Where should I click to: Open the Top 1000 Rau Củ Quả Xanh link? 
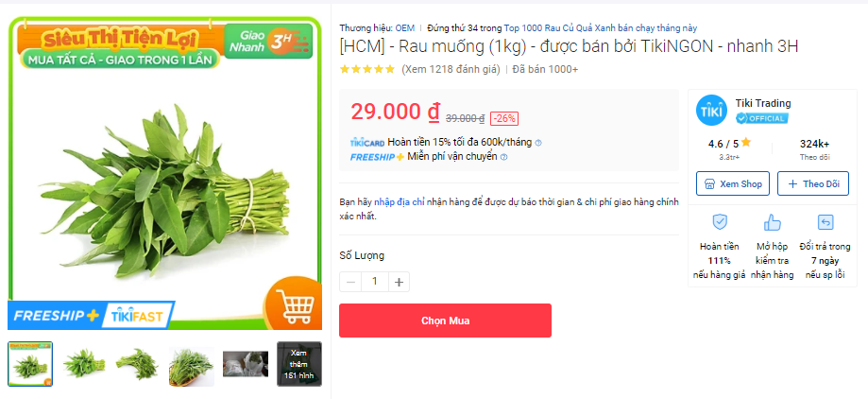point(601,27)
